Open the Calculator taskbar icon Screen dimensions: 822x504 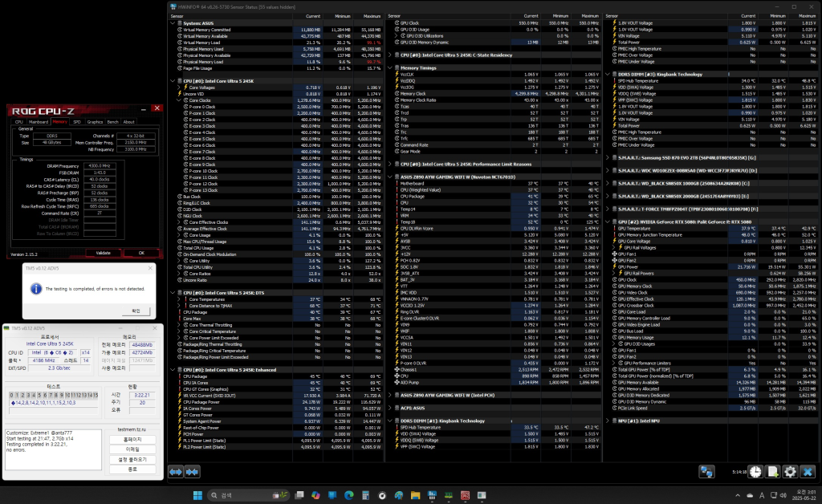point(365,495)
